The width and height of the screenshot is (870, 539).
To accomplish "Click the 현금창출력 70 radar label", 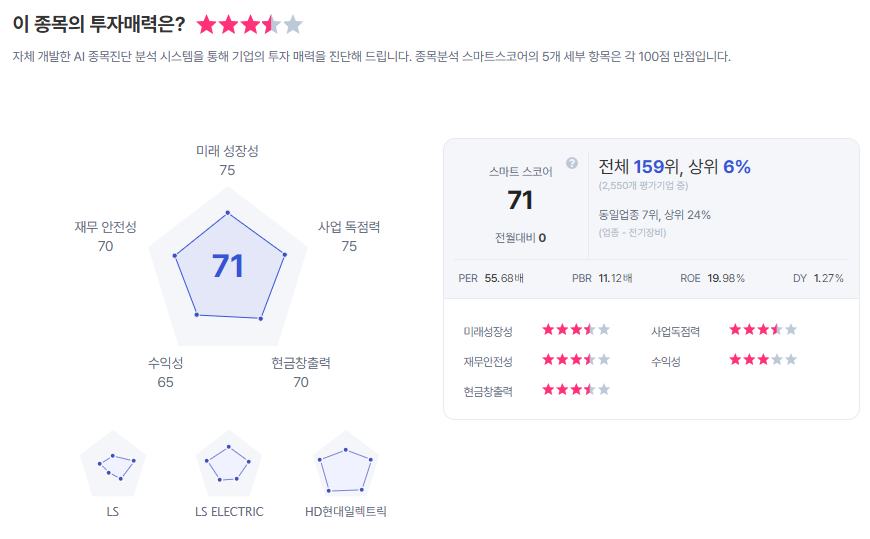I will [301, 372].
